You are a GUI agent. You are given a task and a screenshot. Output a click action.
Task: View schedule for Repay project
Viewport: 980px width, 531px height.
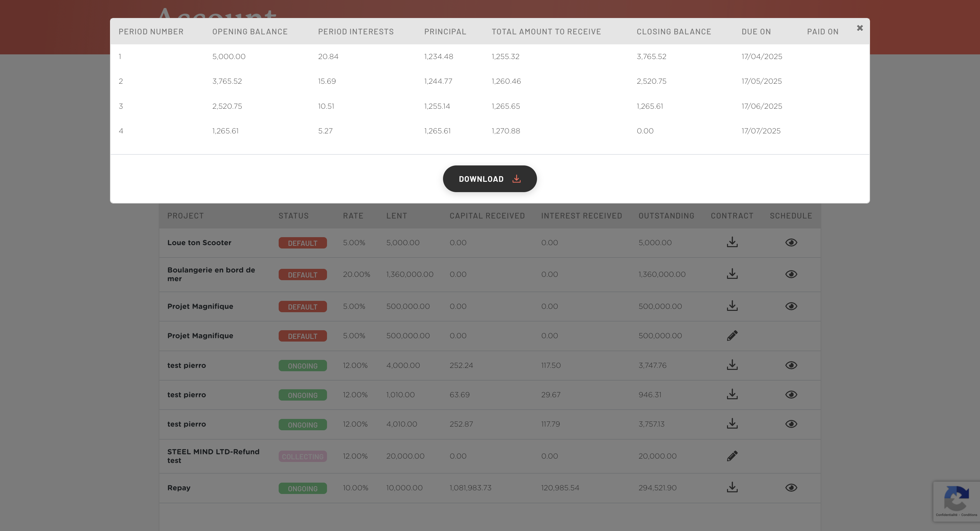pyautogui.click(x=791, y=488)
